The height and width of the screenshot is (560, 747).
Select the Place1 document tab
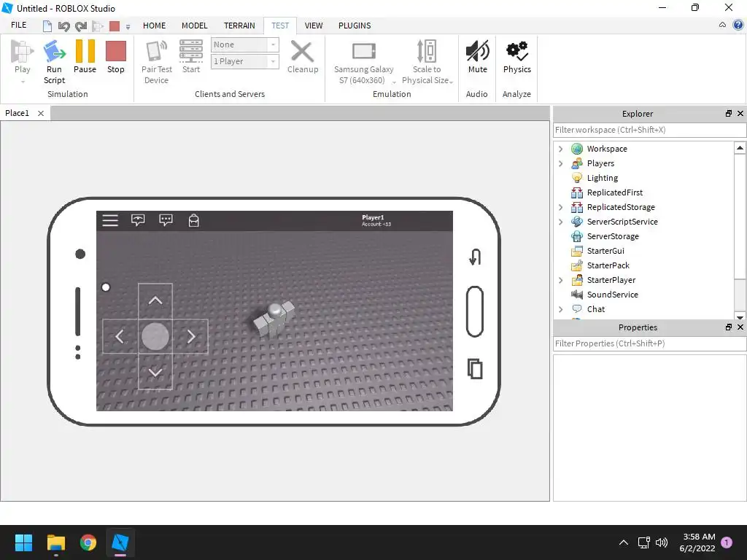coord(18,113)
